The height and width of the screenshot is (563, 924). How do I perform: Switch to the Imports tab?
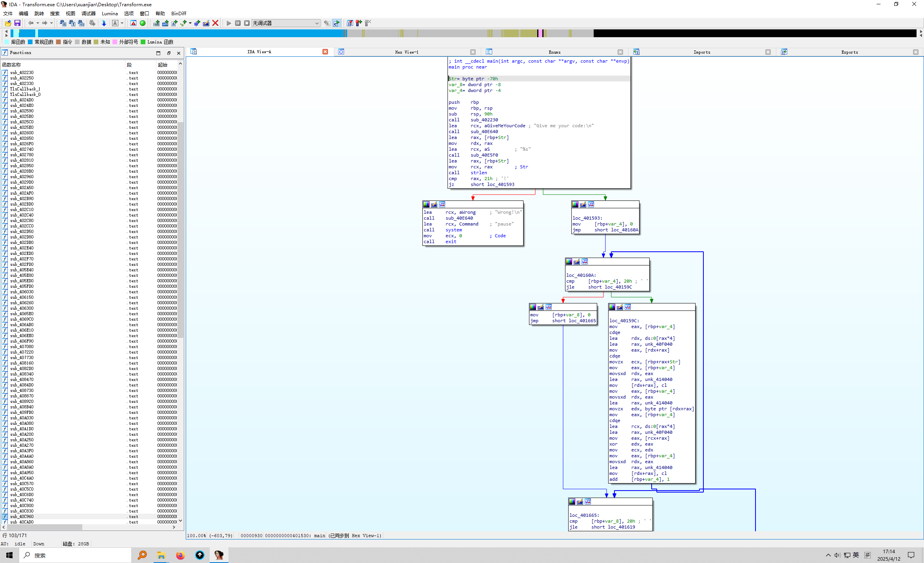pos(701,52)
